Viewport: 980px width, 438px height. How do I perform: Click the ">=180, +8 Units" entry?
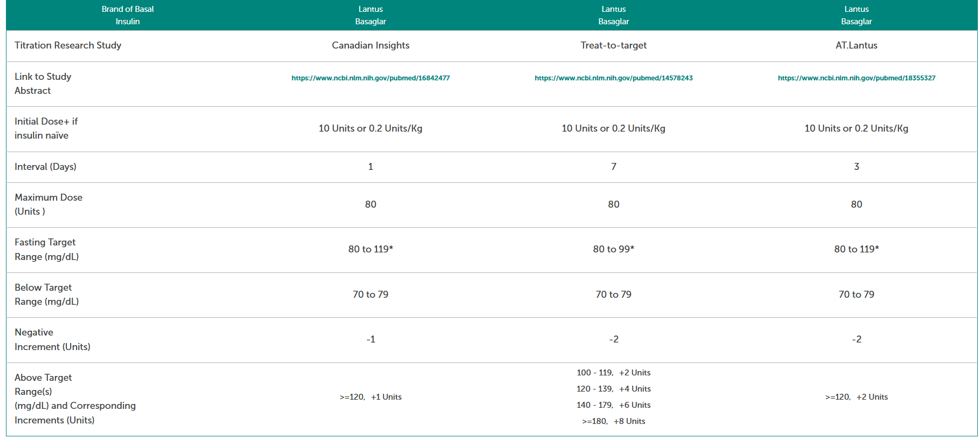613,421
